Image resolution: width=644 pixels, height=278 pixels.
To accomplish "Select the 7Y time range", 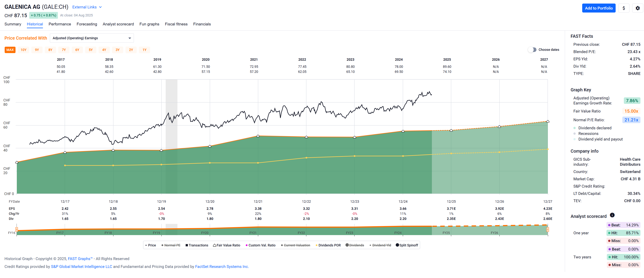I will pos(64,50).
